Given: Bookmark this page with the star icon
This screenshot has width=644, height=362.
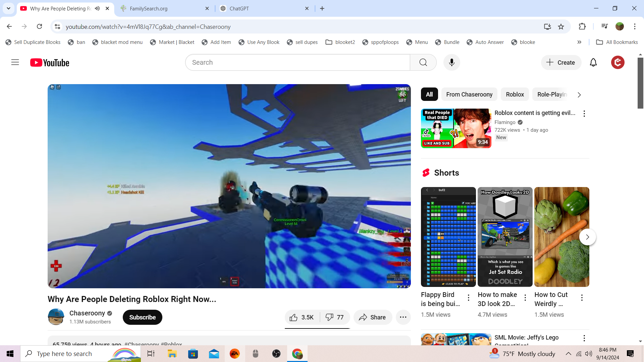Looking at the screenshot, I should (561, 26).
